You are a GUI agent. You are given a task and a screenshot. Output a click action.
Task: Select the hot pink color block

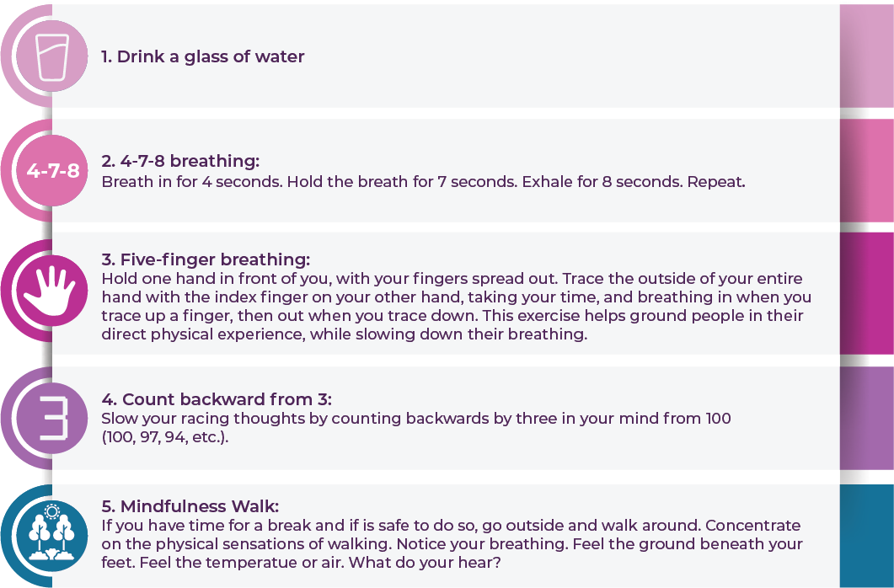867,170
